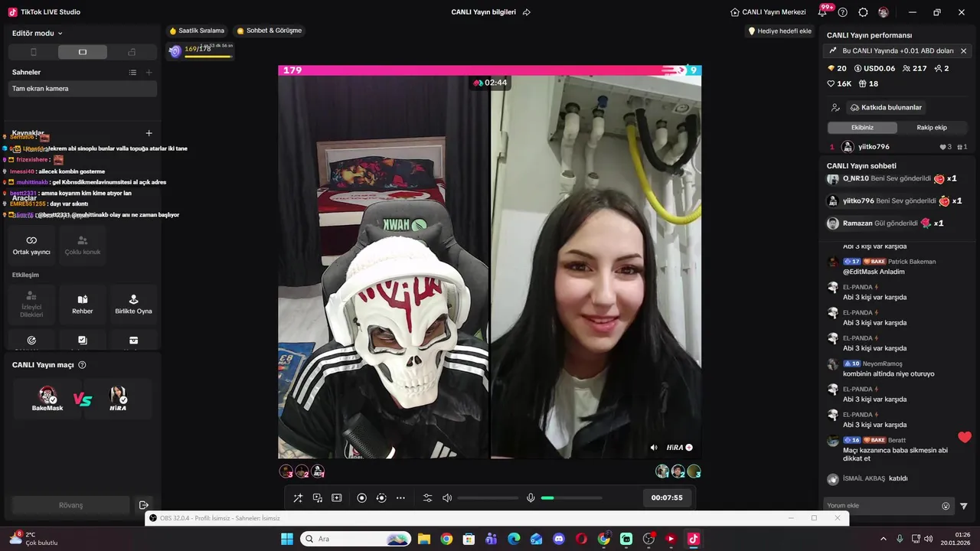Select HiRA avatar in match panel
This screenshot has width=980, height=551.
point(118,396)
